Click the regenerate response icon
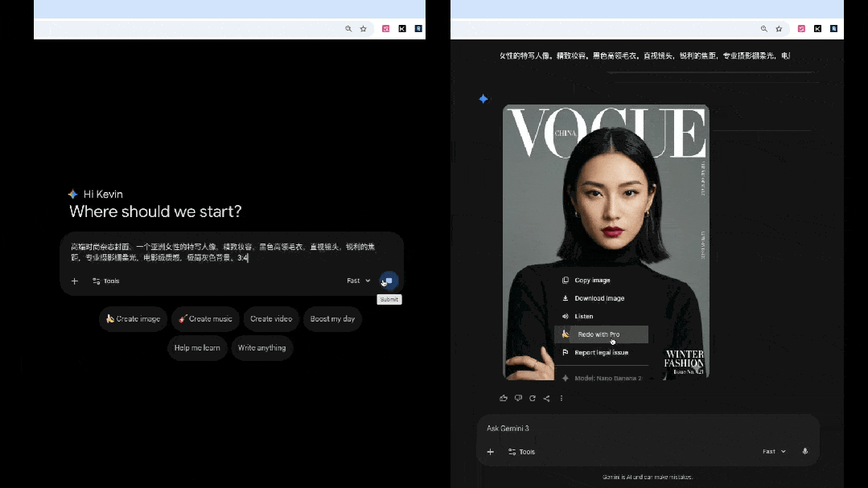The height and width of the screenshot is (488, 868). (533, 398)
